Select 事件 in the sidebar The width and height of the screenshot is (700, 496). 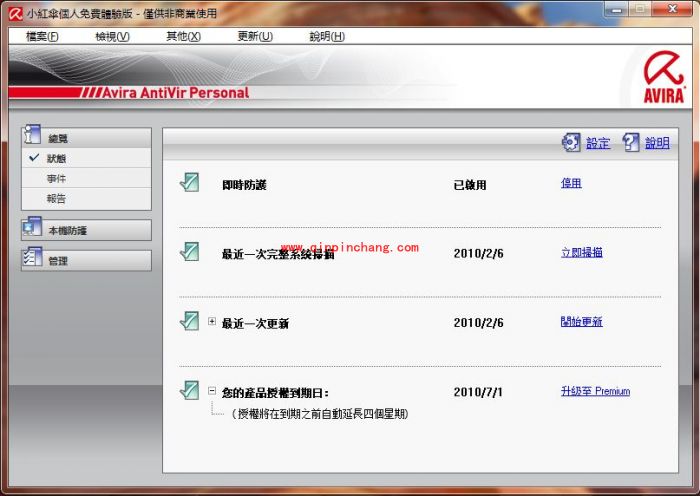[56, 178]
